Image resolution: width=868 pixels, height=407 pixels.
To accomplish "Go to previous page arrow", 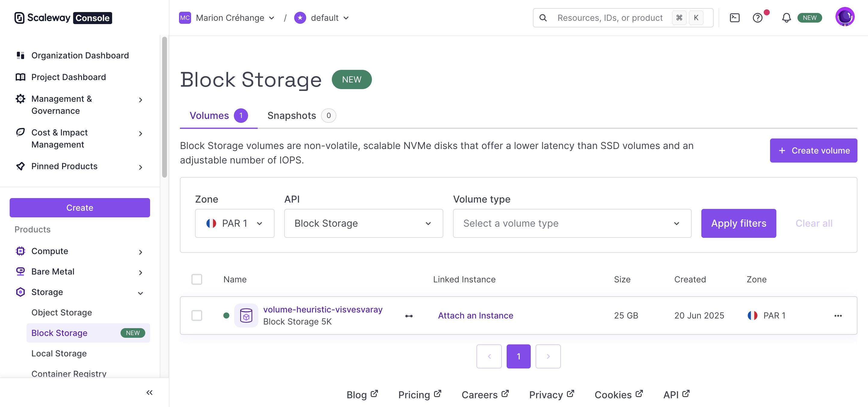I will pyautogui.click(x=489, y=356).
